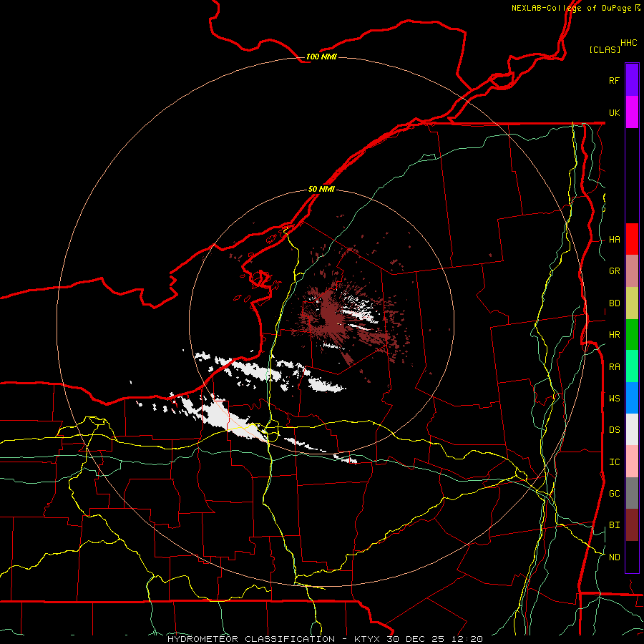644x644 pixels.
Task: Select the IC pink legend swatch
Action: click(632, 462)
